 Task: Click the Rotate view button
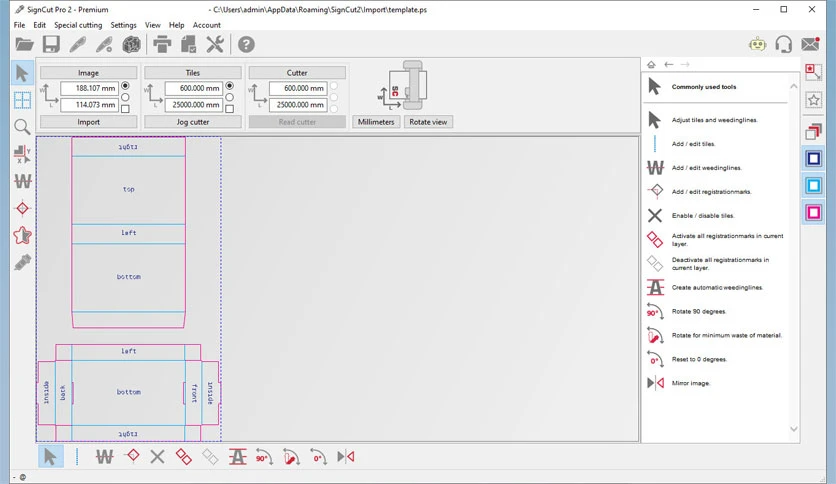point(428,122)
